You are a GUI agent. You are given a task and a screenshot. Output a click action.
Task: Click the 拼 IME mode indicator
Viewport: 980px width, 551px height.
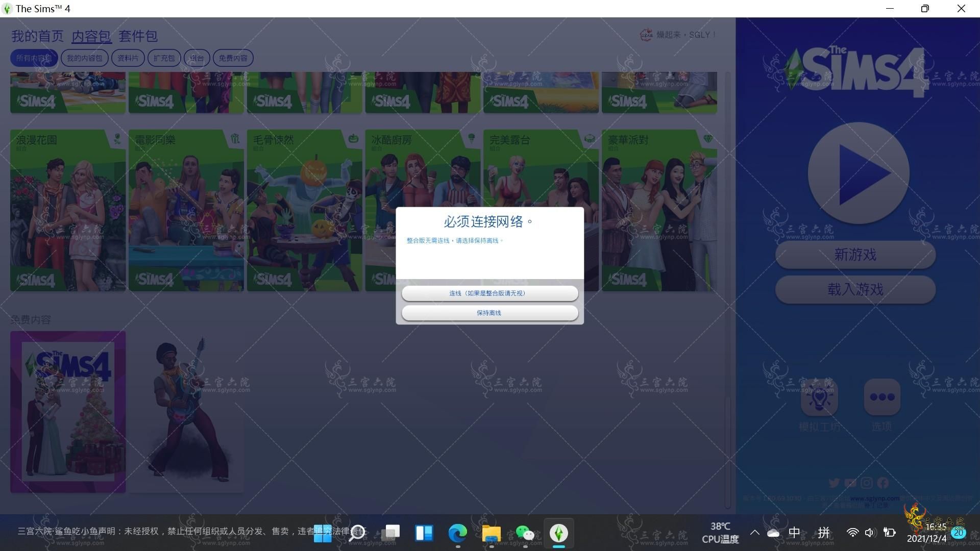824,533
